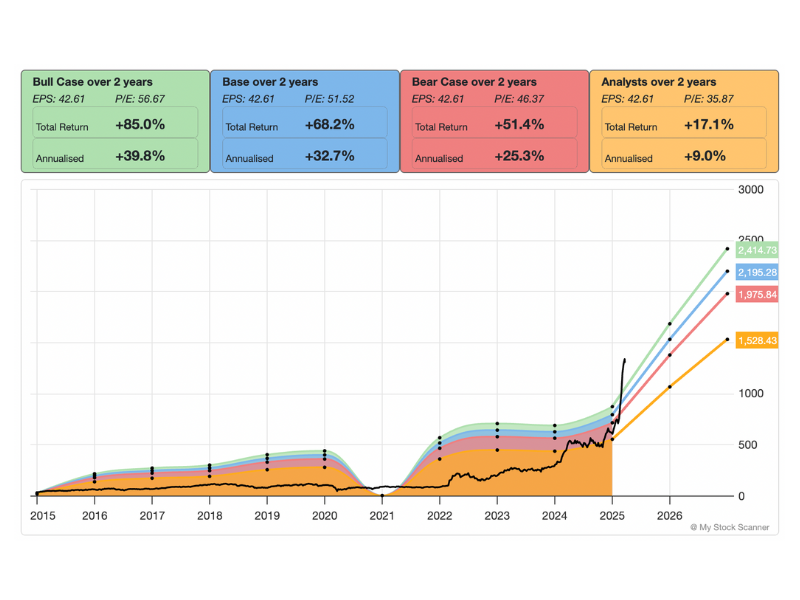Image resolution: width=800 pixels, height=600 pixels.
Task: Click the green 2,414.73 price target label
Action: [757, 250]
